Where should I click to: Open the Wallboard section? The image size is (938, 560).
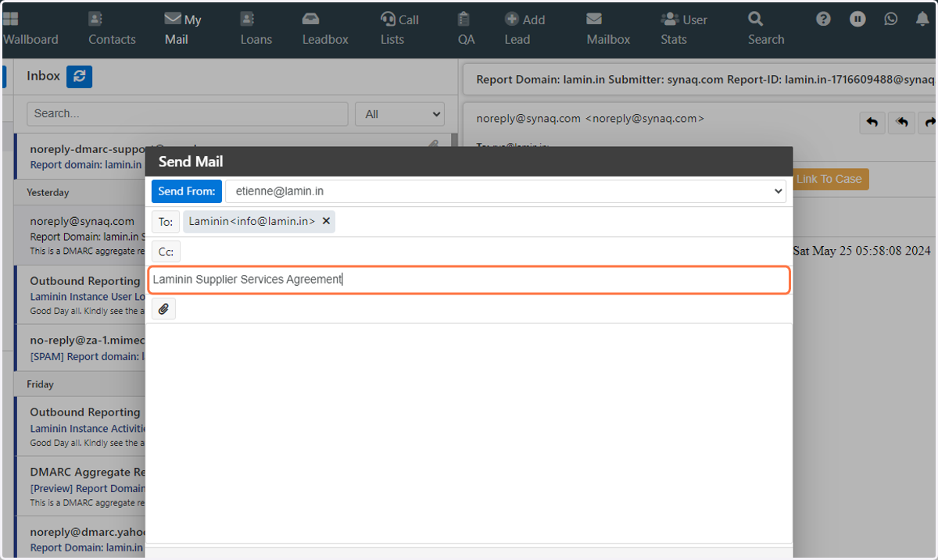tap(30, 30)
